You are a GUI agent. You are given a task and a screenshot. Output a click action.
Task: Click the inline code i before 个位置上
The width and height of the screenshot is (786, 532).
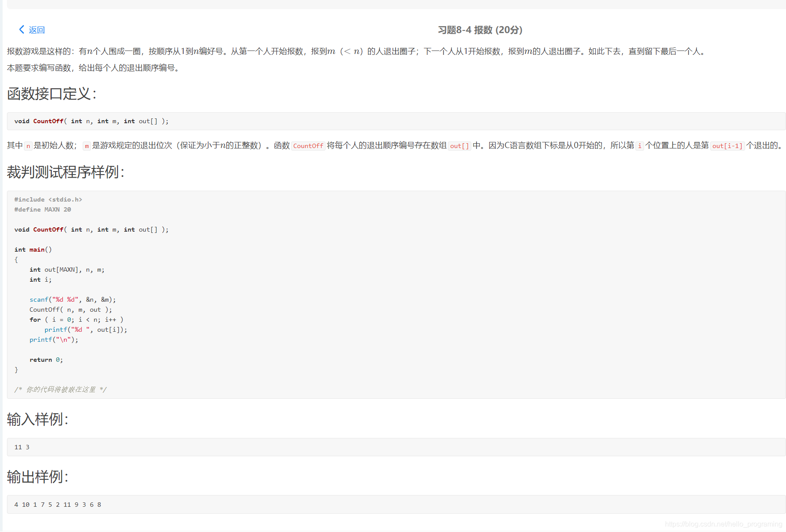click(640, 146)
